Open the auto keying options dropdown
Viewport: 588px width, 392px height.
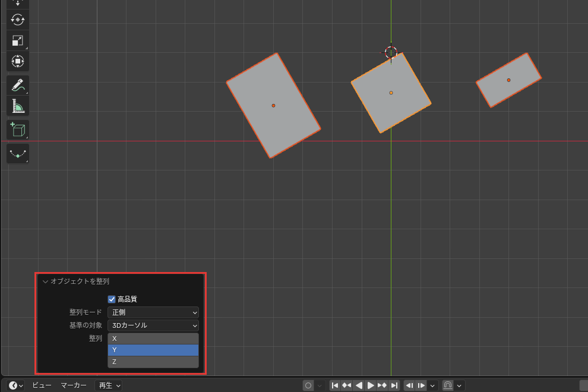(x=320, y=385)
